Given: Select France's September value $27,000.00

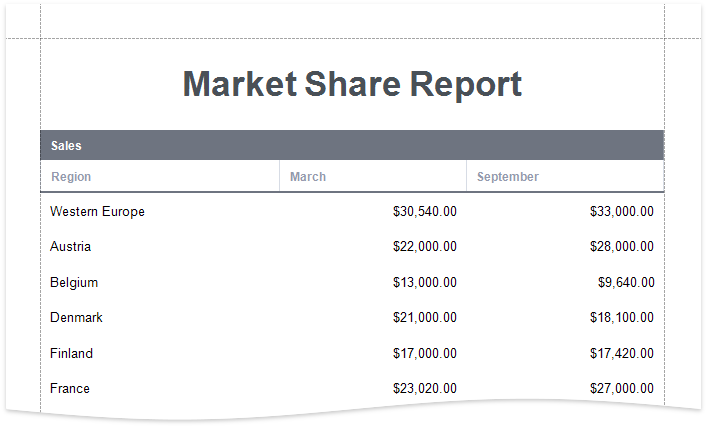Looking at the screenshot, I should click(622, 389).
